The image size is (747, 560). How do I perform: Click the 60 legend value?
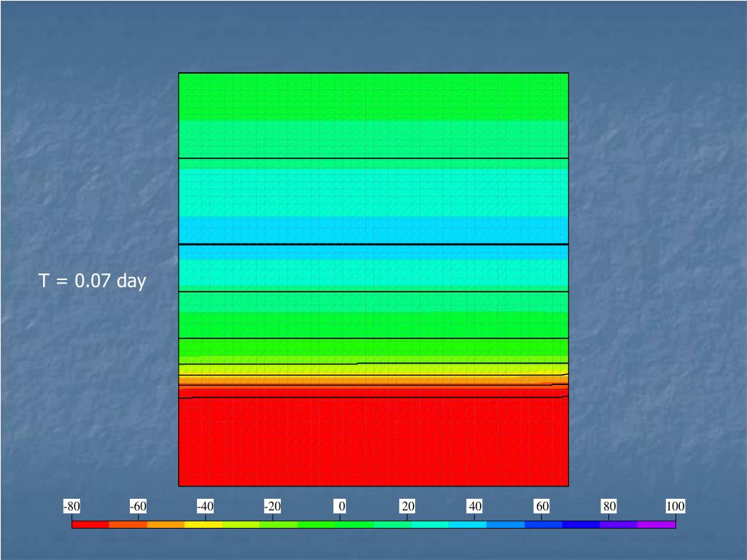click(542, 506)
